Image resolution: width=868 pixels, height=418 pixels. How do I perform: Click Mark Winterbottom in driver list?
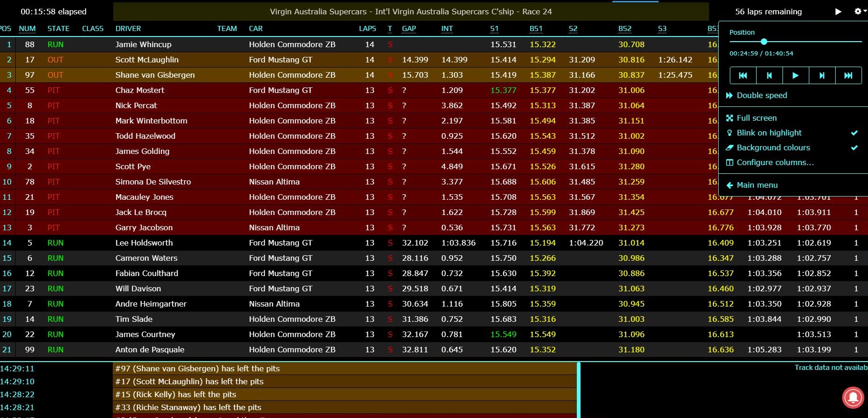pos(151,121)
